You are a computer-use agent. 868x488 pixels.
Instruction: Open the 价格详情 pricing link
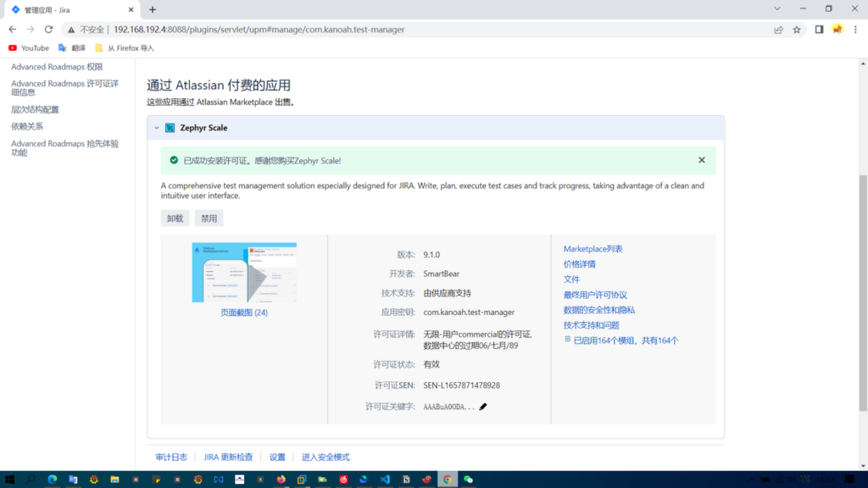click(579, 264)
